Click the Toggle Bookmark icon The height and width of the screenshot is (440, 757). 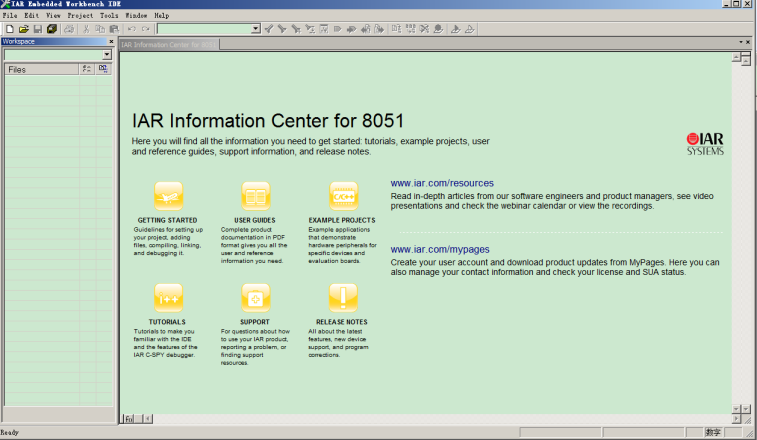click(x=337, y=29)
